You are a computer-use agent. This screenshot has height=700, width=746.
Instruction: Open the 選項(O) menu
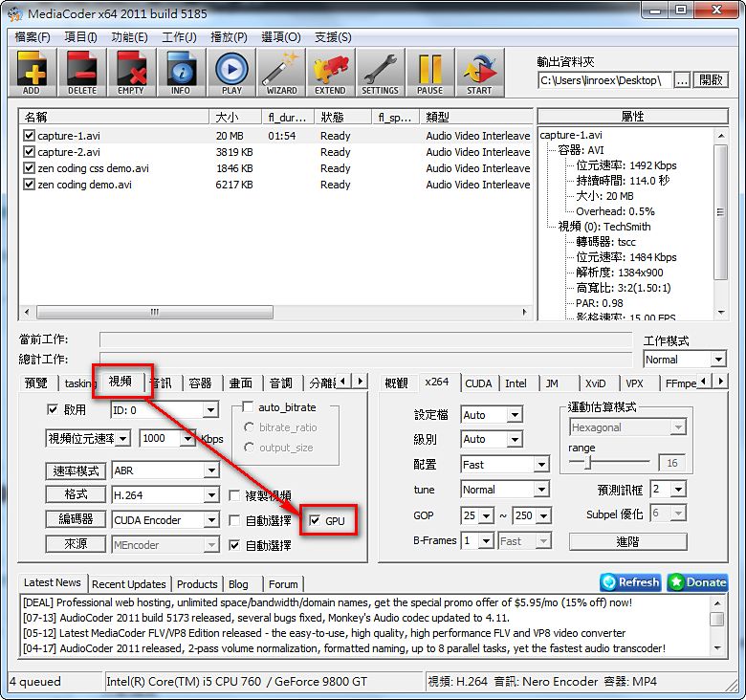[280, 37]
